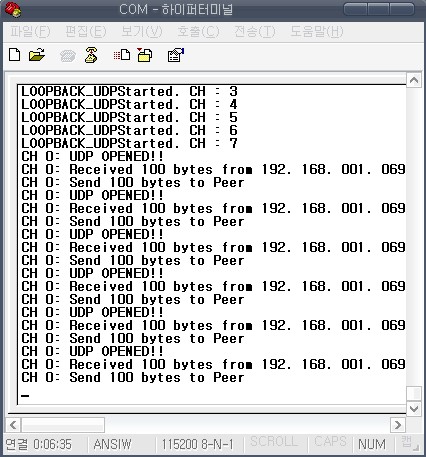
Task: Click the vertical scrollbar up arrow
Action: (x=414, y=80)
